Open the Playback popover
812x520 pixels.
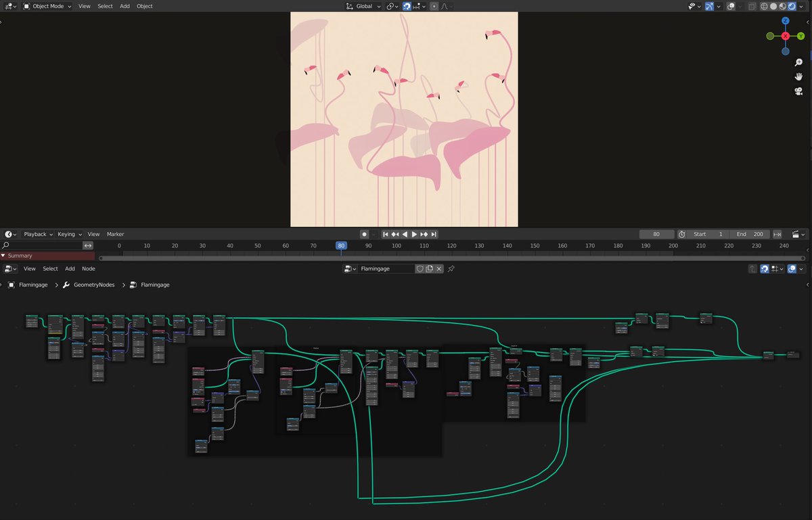click(38, 234)
